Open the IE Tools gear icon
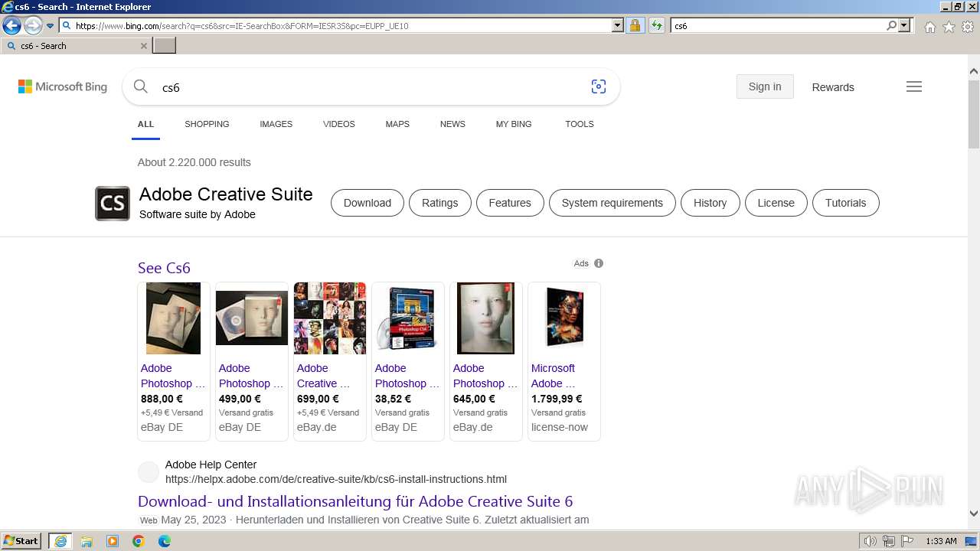The image size is (980, 551). (x=968, y=27)
